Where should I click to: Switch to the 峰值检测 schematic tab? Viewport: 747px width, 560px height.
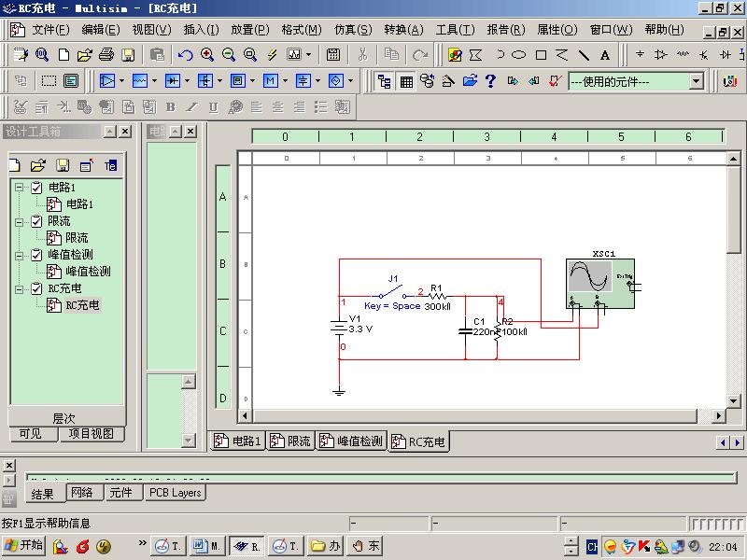351,441
